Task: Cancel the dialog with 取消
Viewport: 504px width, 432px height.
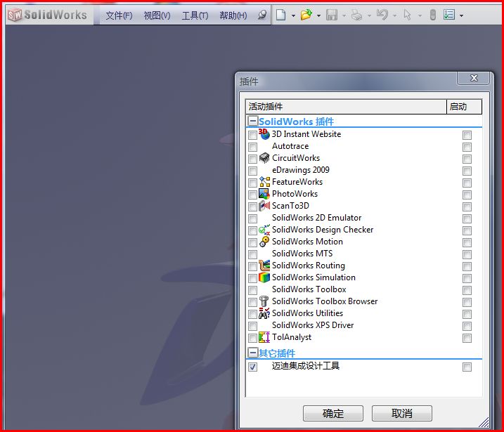Action: 402,413
